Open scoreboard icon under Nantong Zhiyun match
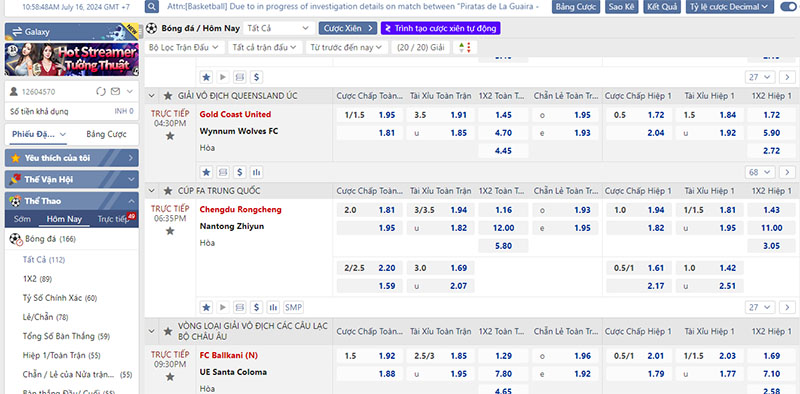800x394 pixels. [239, 307]
